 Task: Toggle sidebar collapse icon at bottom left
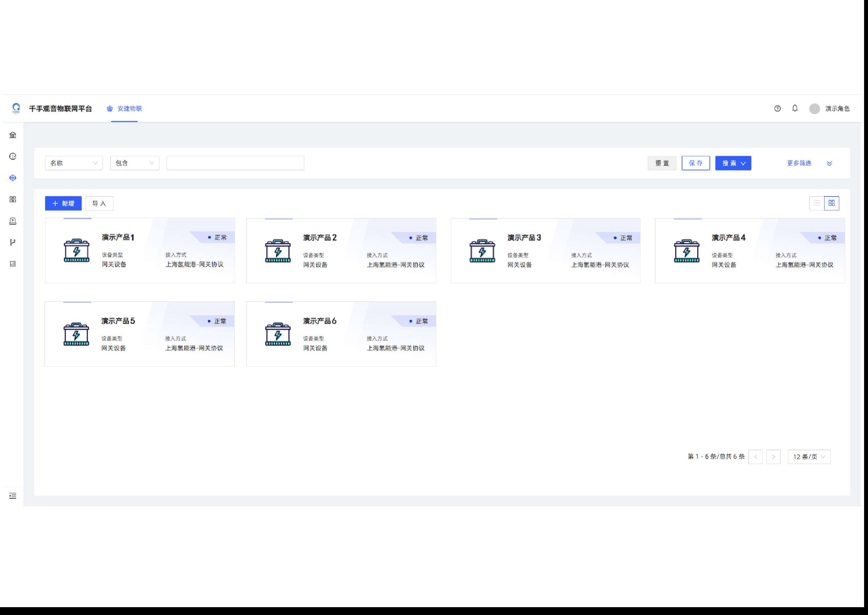(12, 496)
